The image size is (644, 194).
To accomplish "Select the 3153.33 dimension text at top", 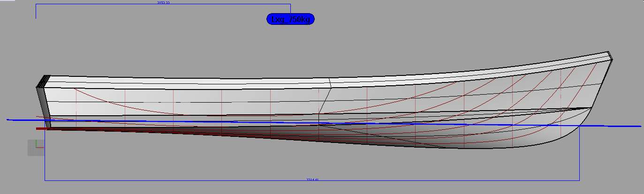I will click(x=163, y=3).
